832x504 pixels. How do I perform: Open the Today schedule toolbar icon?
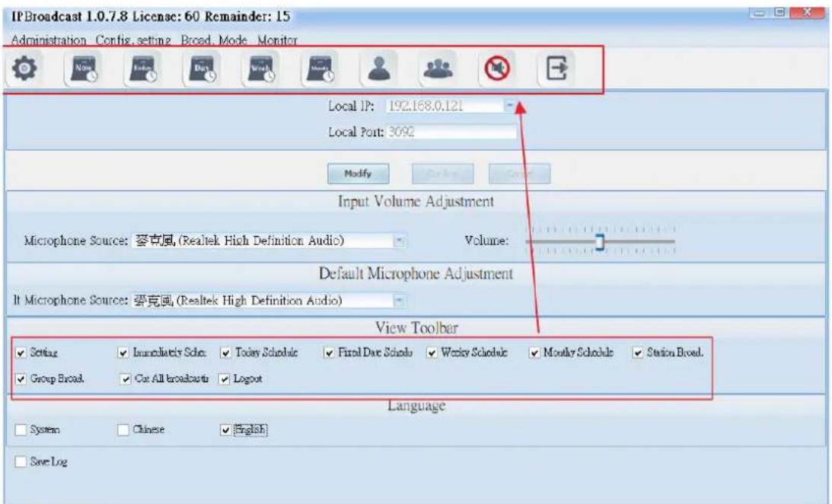coord(143,69)
